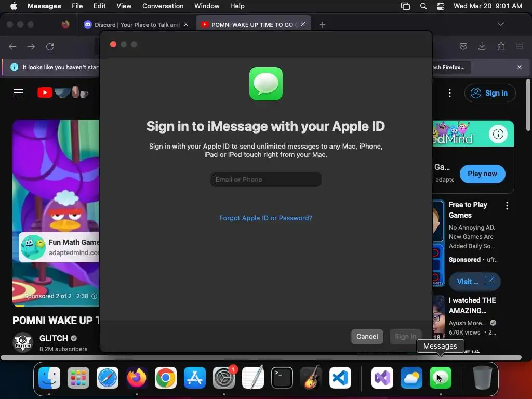Click the Messages icon in the Dock

click(x=441, y=378)
